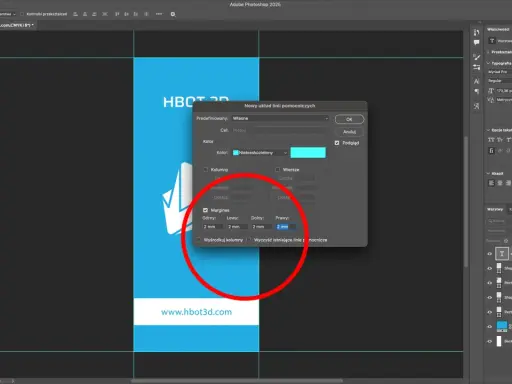Click the VA kerning icon in Typografia
This screenshot has height=384, width=512.
pos(491,100)
